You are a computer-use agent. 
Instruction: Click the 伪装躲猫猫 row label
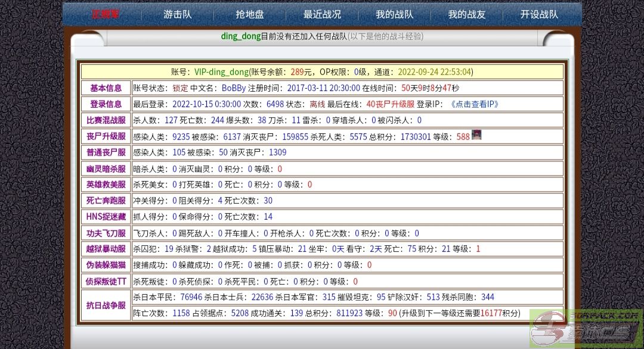click(x=106, y=265)
